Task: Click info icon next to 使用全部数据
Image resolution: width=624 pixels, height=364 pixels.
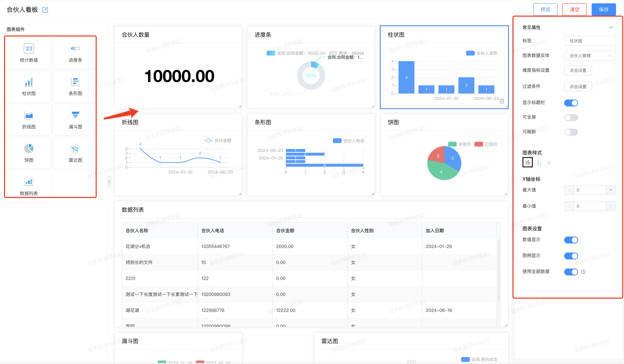Action: [x=583, y=272]
